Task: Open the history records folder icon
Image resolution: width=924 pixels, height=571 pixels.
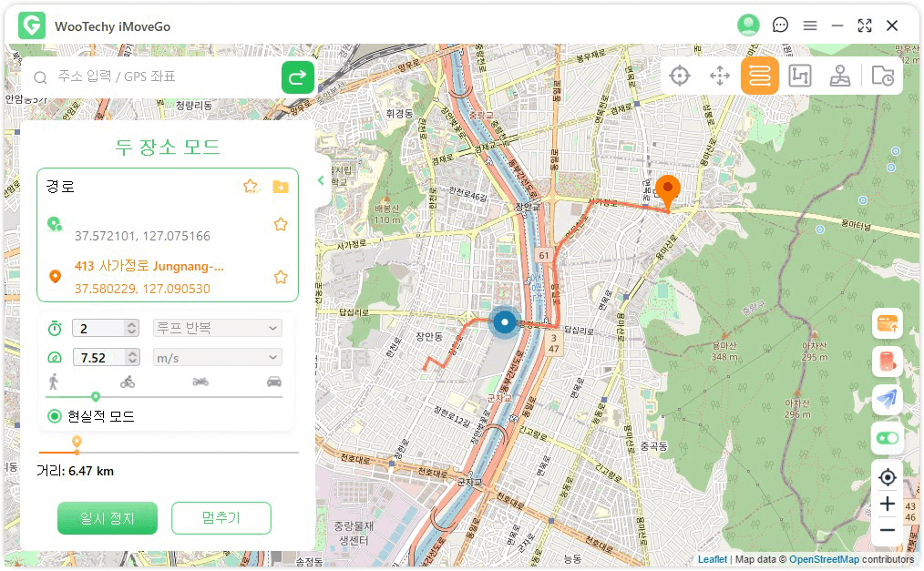Action: click(x=882, y=76)
